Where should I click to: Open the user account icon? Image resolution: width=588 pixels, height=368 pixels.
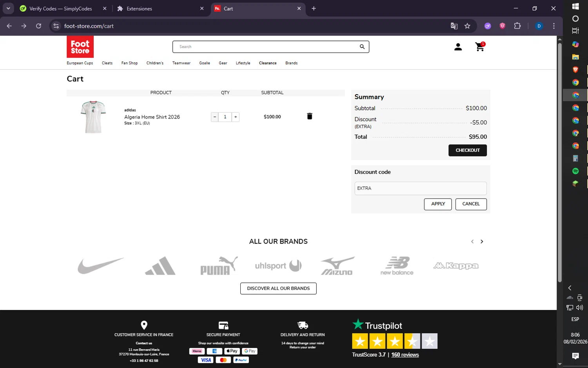pyautogui.click(x=458, y=47)
